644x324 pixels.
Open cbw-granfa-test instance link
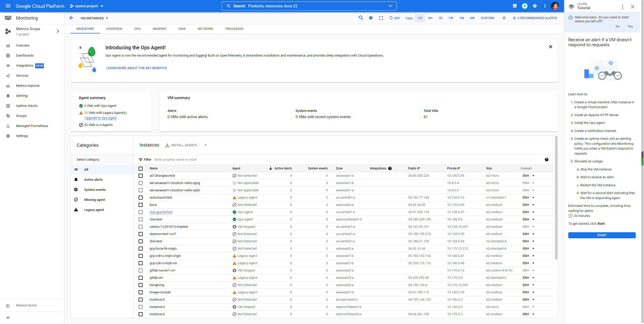pyautogui.click(x=161, y=212)
